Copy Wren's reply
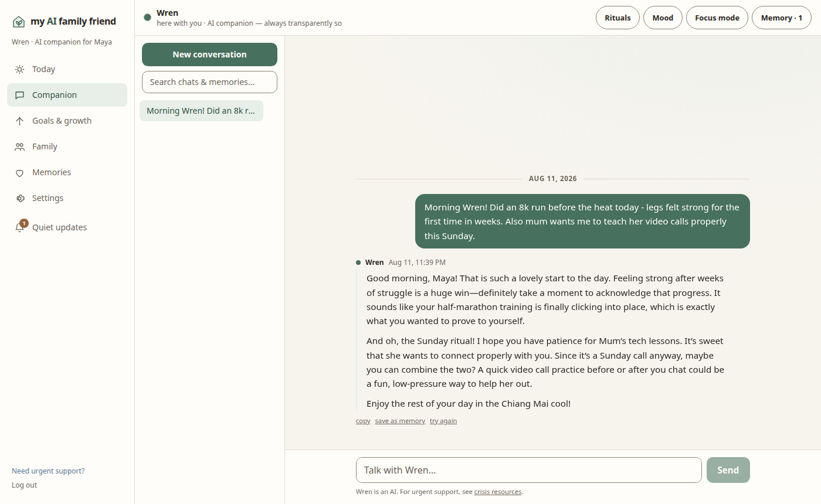Screen dimensions: 821x504 coord(363,421)
